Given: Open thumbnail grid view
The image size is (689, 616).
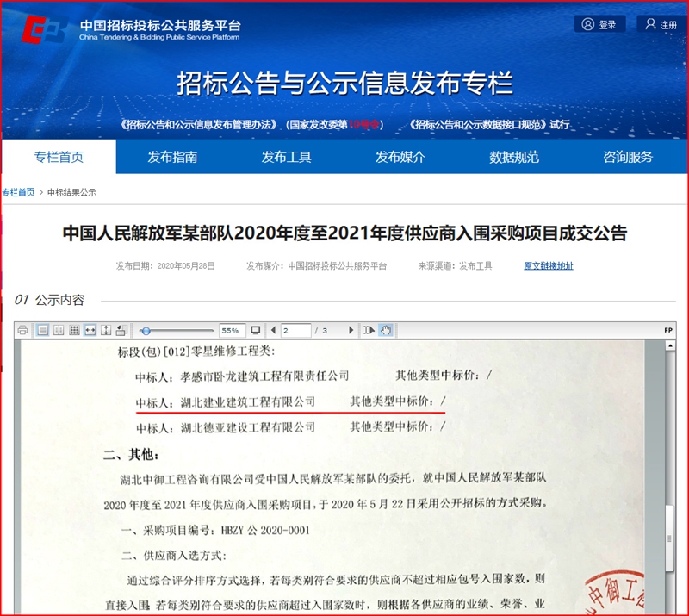Looking at the screenshot, I should click(74, 330).
